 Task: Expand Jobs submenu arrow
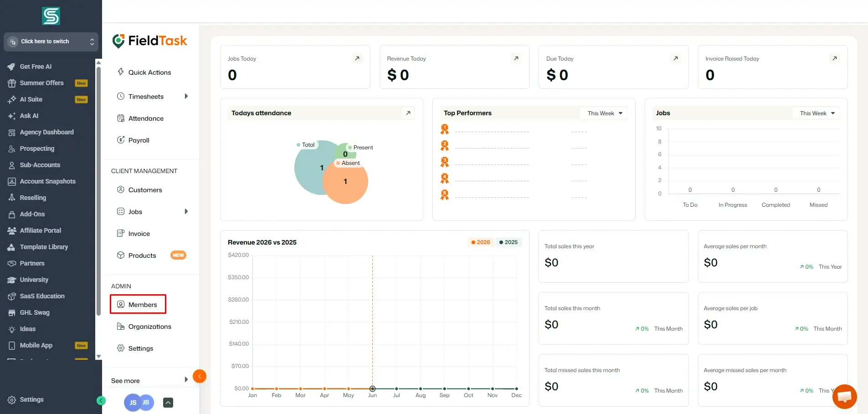pos(186,211)
